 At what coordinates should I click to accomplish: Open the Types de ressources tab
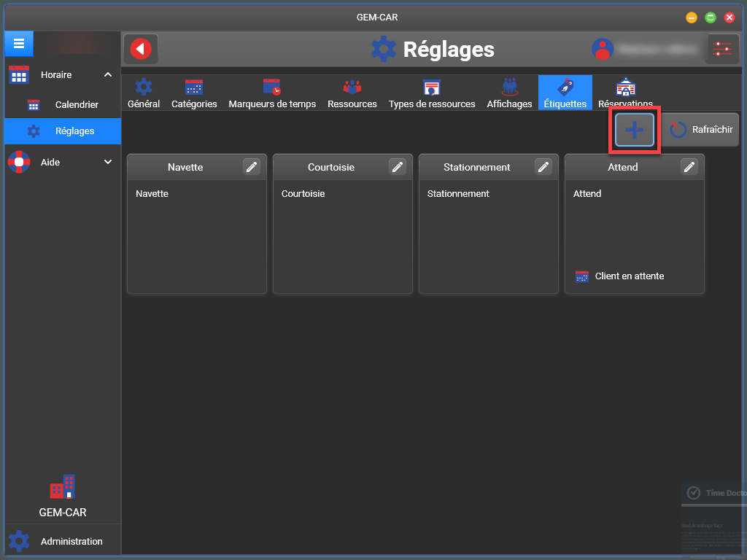click(x=432, y=93)
